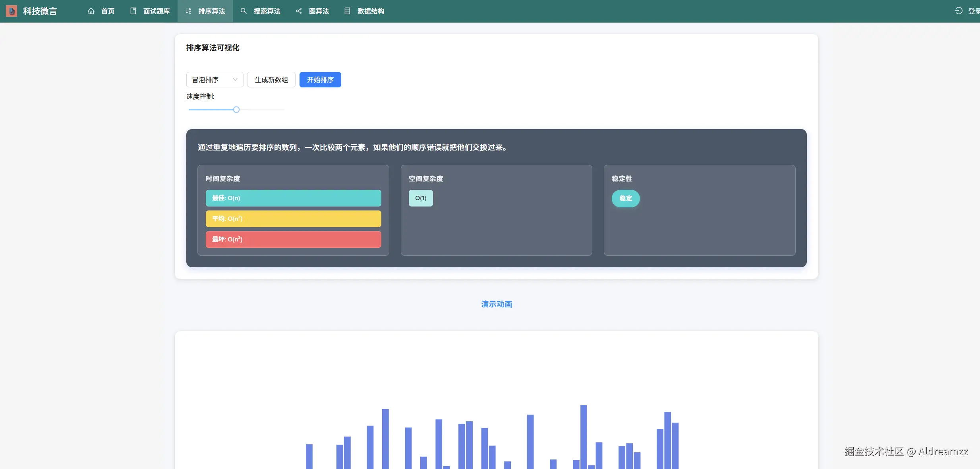This screenshot has height=469, width=980.
Task: Open the 冒泡排序 algorithm dropdown
Action: point(215,80)
